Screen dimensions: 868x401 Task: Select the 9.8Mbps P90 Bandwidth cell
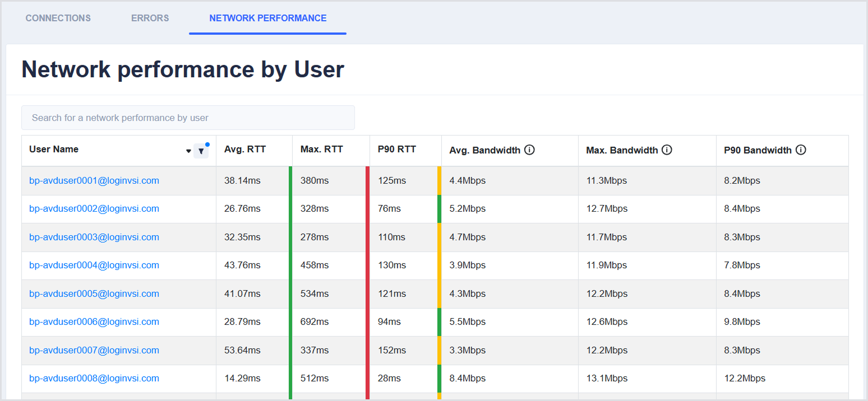tap(782, 321)
